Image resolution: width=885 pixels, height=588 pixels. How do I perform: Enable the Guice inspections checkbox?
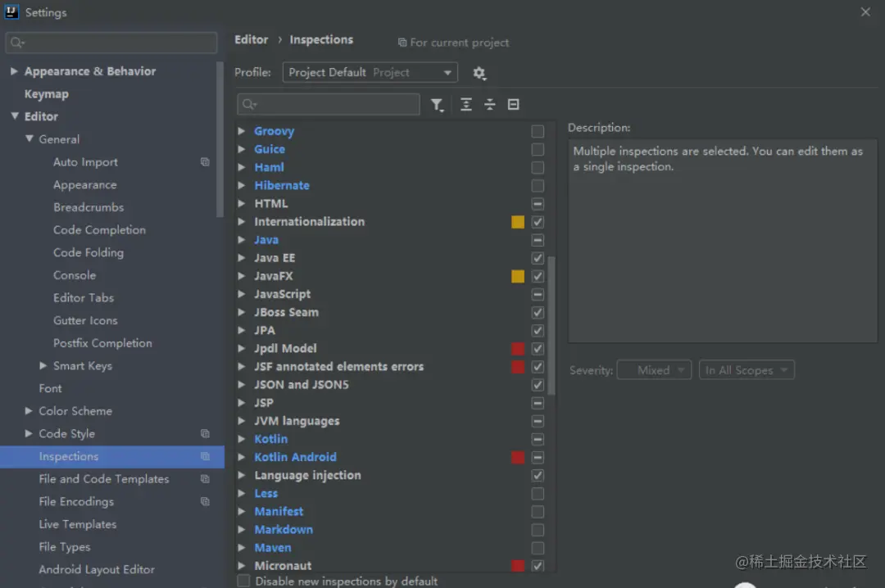pyautogui.click(x=538, y=150)
